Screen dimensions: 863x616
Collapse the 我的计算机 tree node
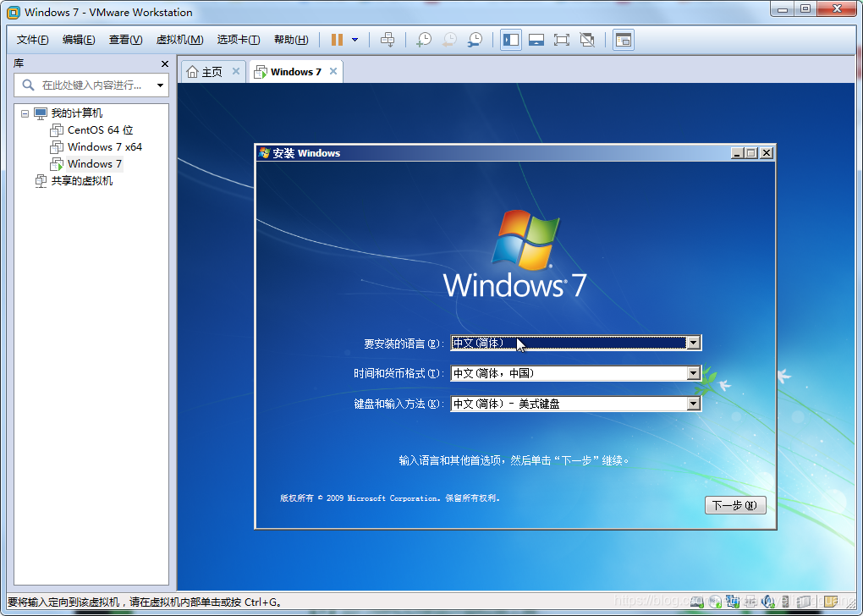(25, 113)
